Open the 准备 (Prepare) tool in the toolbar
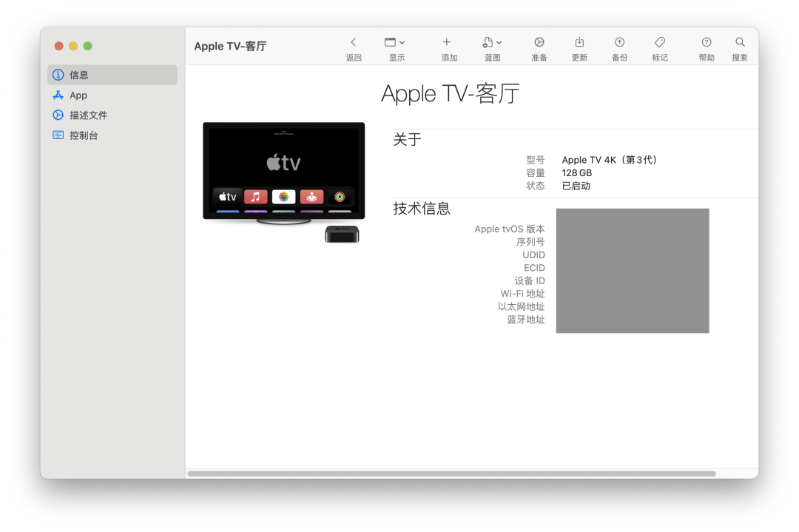Viewport: 799px width, 532px height. click(x=539, y=47)
